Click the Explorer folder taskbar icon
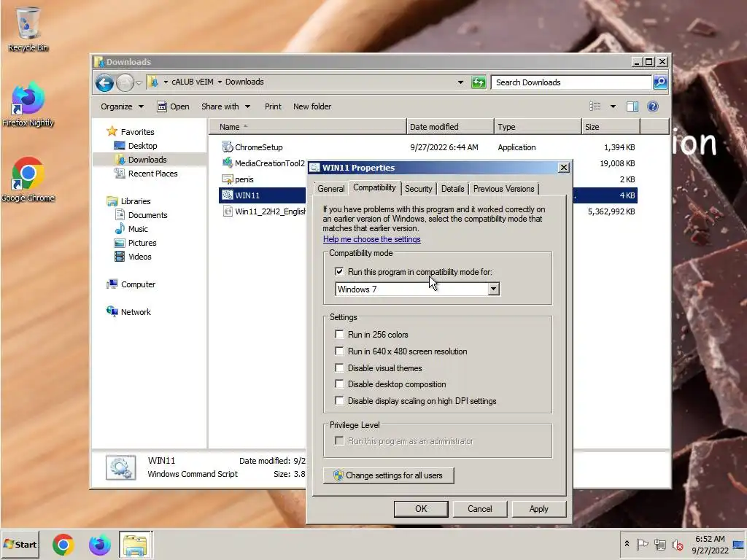The height and width of the screenshot is (560, 747). click(136, 544)
